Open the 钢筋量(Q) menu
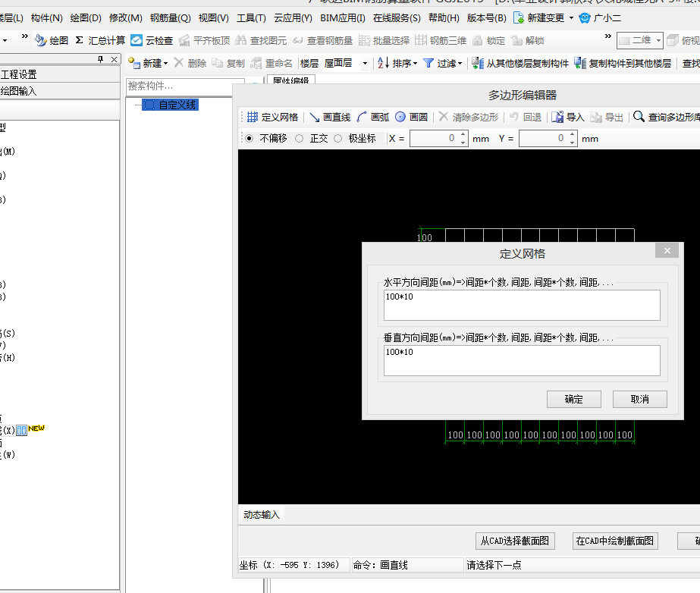The image size is (700, 593). (170, 17)
